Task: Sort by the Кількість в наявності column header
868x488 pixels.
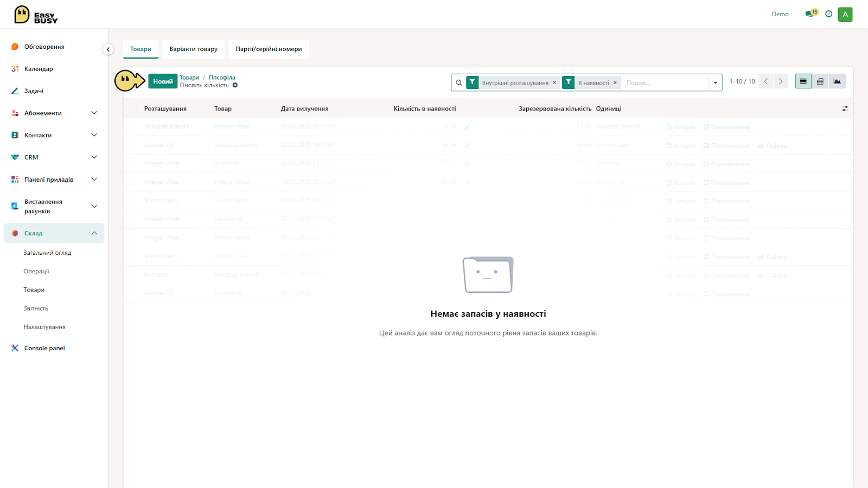Action: 425,108
